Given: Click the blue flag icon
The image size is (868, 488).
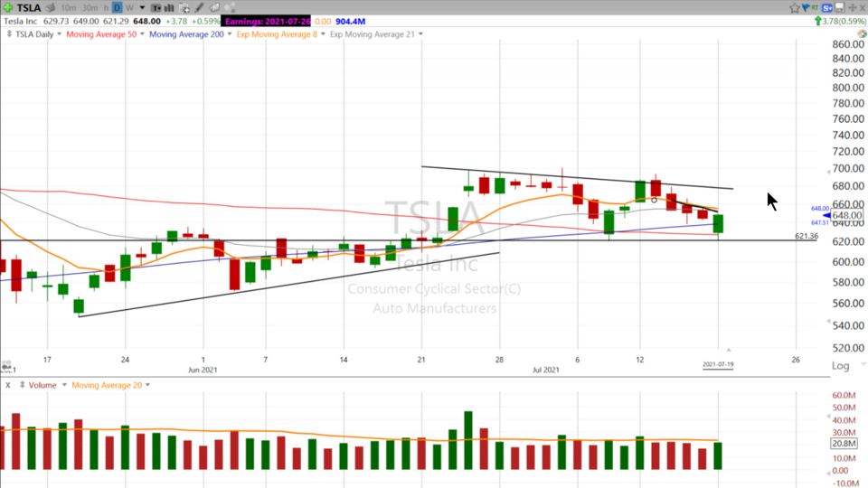Looking at the screenshot, I should [806, 7].
